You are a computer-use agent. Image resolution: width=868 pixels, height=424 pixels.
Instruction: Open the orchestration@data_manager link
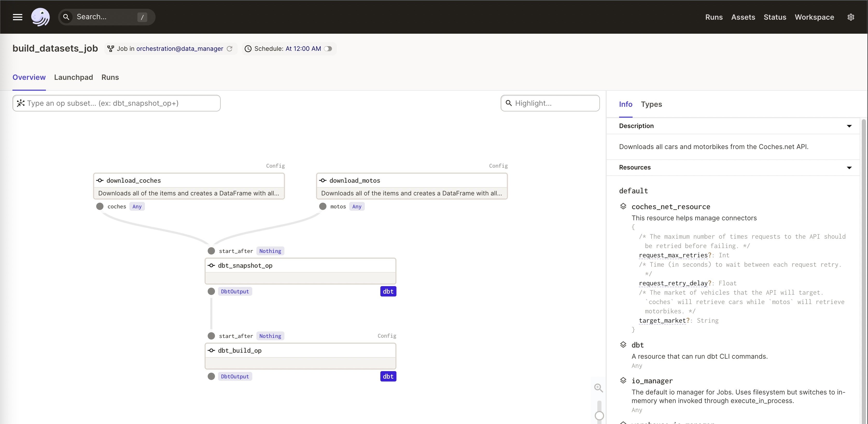point(180,49)
